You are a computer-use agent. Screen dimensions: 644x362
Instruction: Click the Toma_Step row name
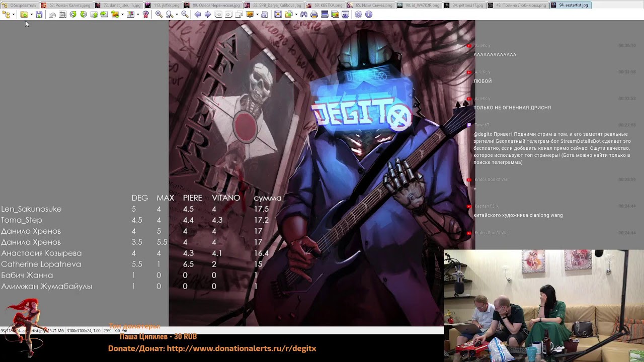[22, 220]
